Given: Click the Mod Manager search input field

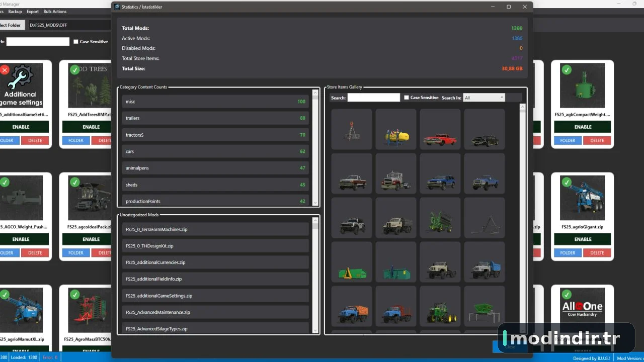Looking at the screenshot, I should 38,42.
